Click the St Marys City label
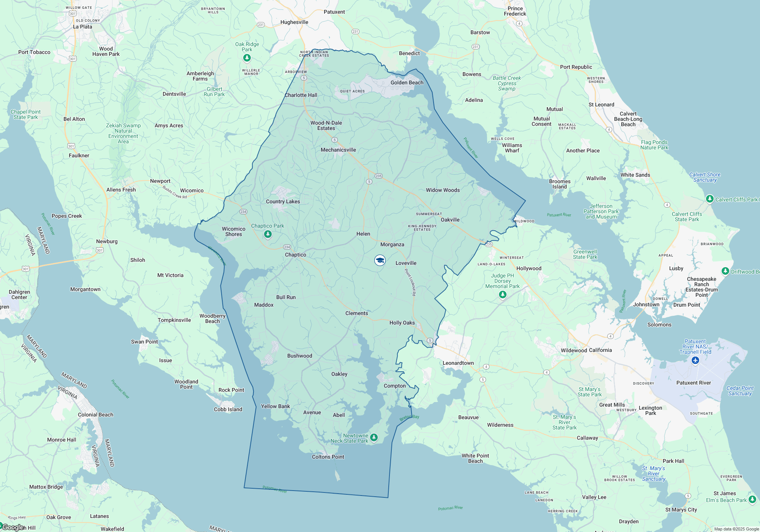Viewport: 760px width, 532px height. (x=681, y=510)
